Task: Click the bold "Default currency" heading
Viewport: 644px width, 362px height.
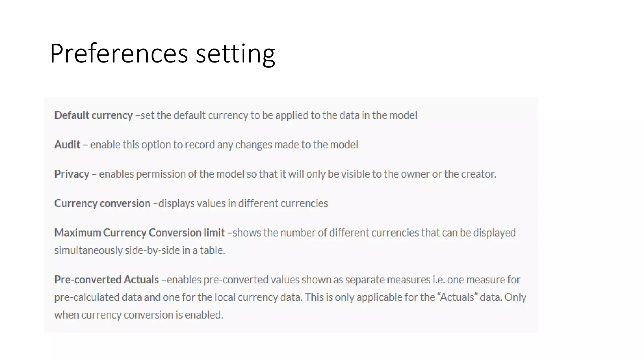Action: pyautogui.click(x=93, y=115)
